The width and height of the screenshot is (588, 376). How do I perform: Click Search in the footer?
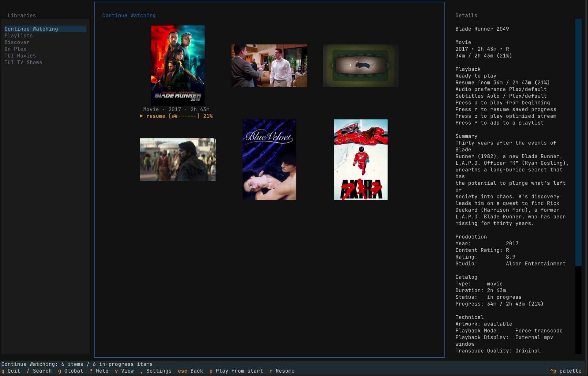[39, 371]
